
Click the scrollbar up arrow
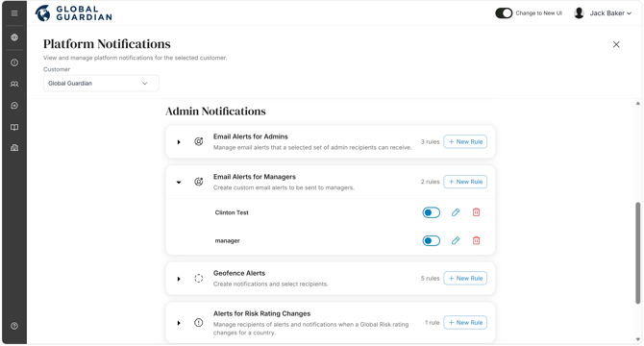(638, 104)
